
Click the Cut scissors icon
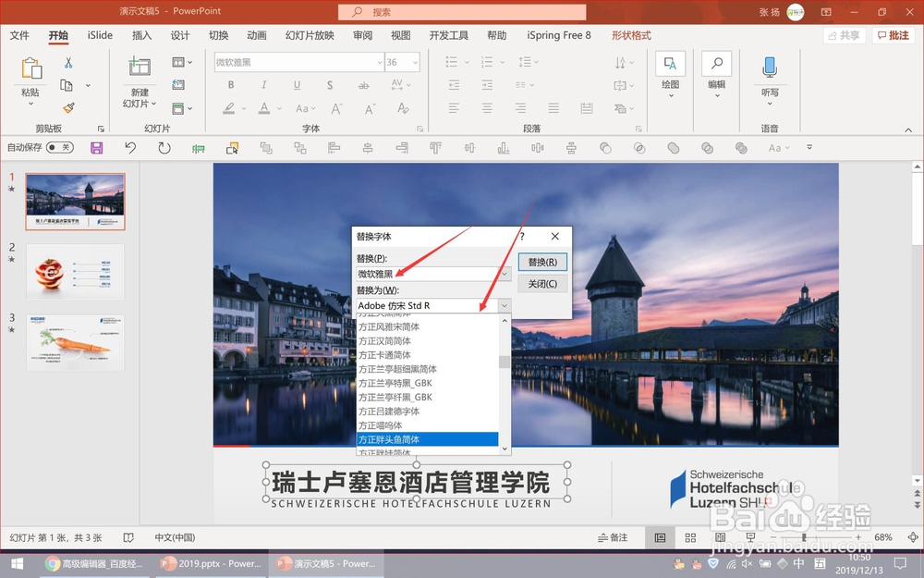68,63
